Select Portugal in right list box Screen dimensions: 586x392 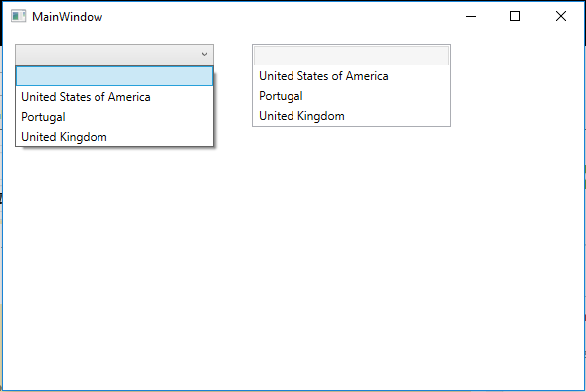[x=351, y=96]
